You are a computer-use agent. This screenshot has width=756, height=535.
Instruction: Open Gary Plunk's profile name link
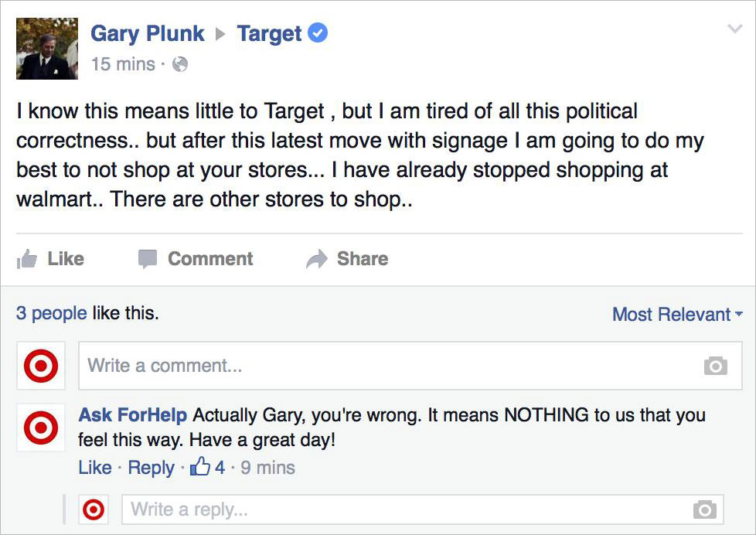pos(148,34)
